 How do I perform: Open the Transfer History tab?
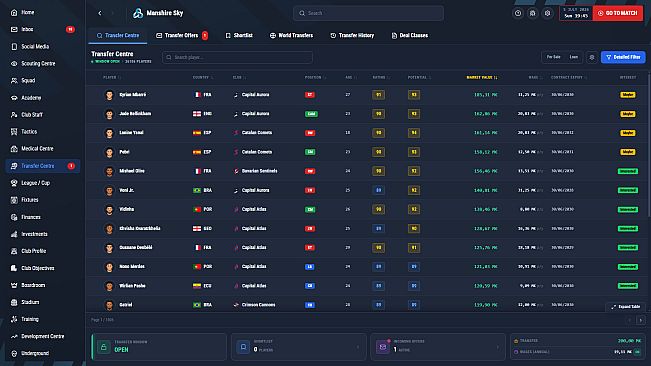point(352,36)
